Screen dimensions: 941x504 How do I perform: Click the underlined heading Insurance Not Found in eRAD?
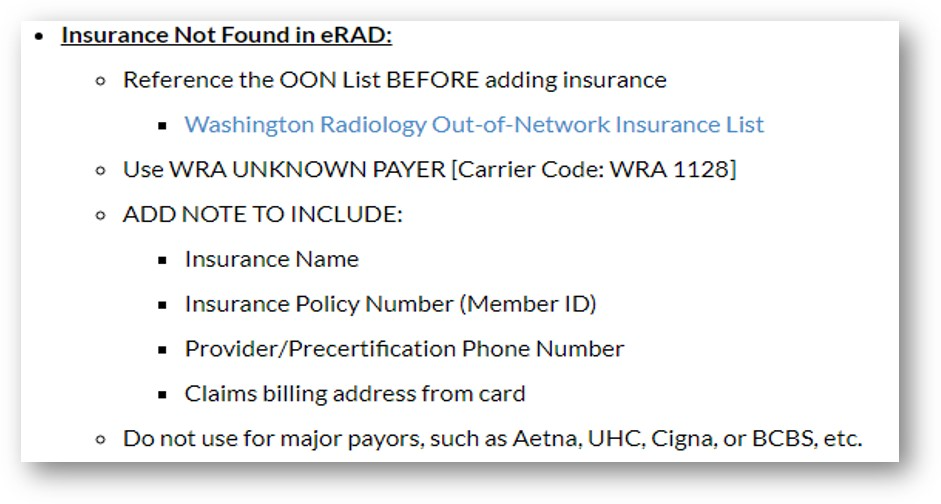pyautogui.click(x=226, y=35)
